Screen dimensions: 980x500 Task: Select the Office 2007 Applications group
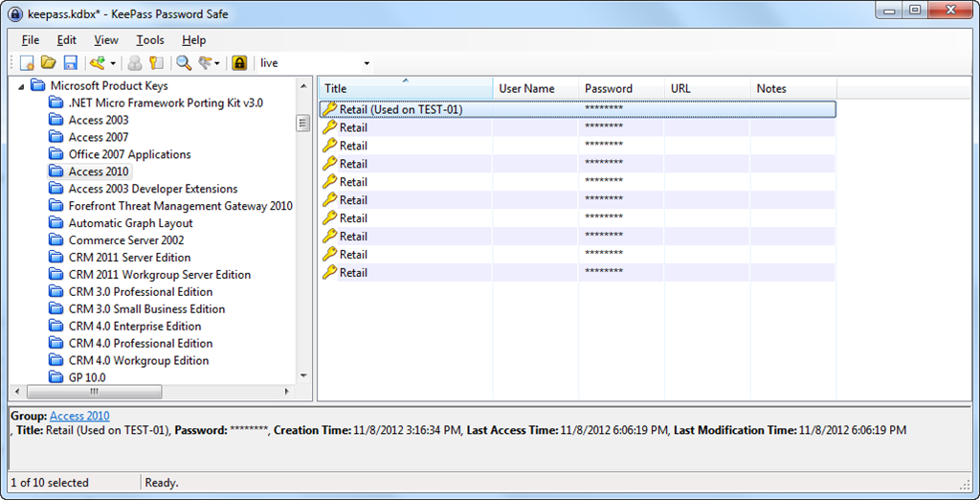click(x=130, y=154)
